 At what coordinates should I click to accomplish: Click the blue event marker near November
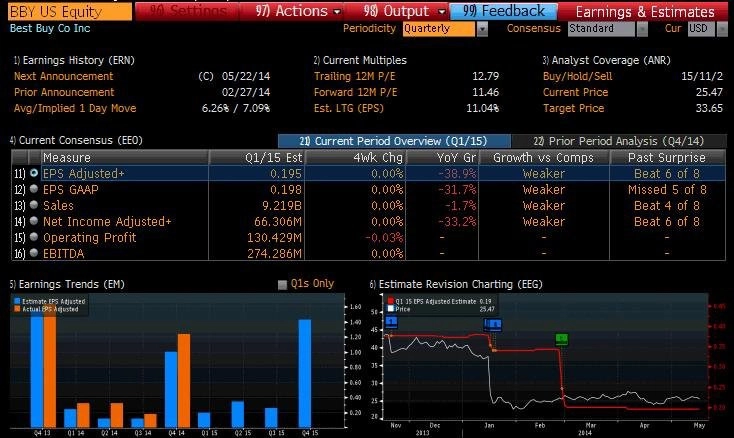tap(391, 322)
